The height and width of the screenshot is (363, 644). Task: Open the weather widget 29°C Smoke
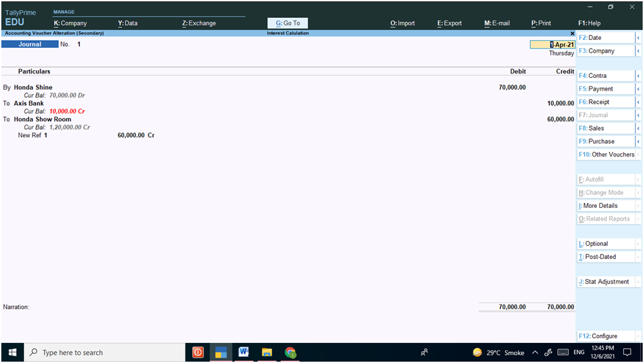pos(499,353)
